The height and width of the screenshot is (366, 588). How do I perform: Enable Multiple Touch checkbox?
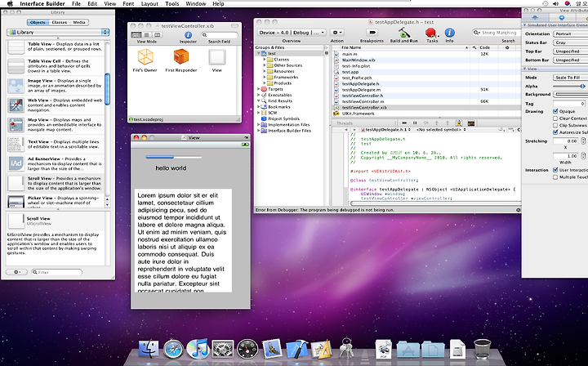tap(555, 177)
